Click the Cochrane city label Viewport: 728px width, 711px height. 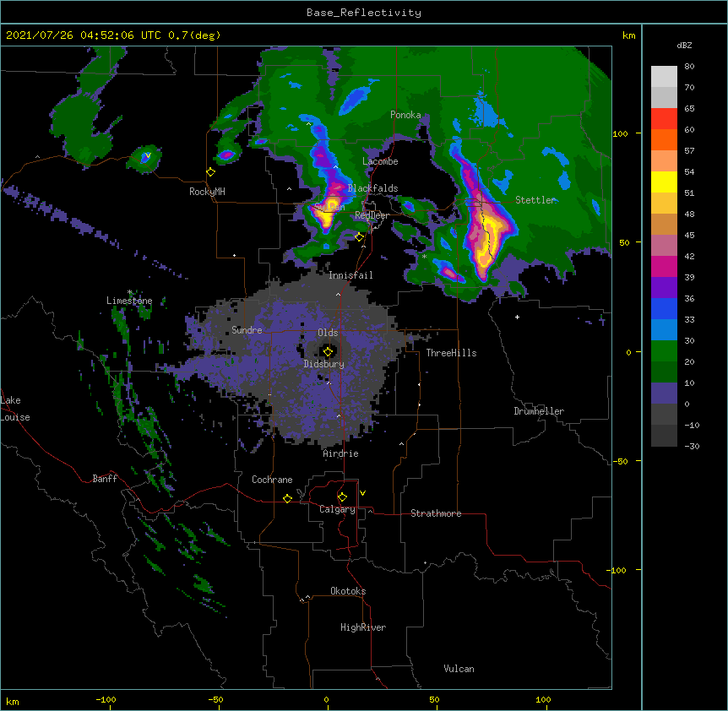coord(272,480)
